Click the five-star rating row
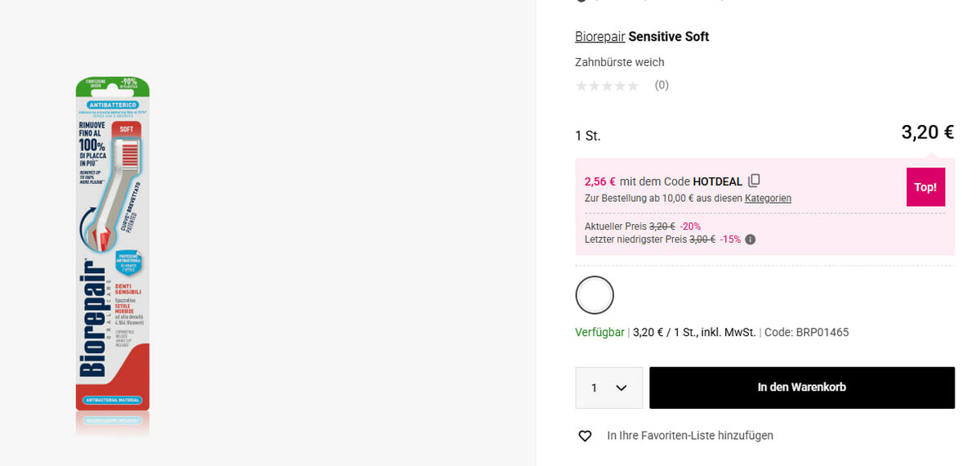 [607, 85]
